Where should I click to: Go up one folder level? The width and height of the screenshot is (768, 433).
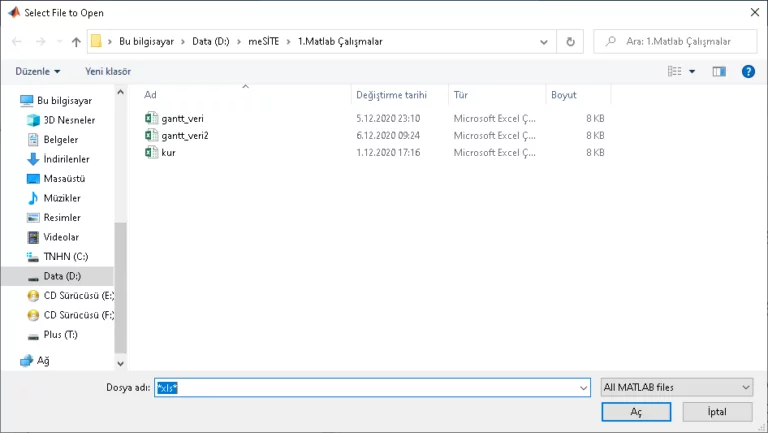(76, 42)
